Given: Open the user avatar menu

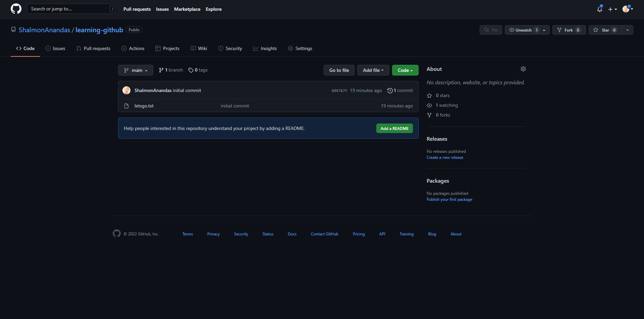Looking at the screenshot, I should pyautogui.click(x=628, y=9).
